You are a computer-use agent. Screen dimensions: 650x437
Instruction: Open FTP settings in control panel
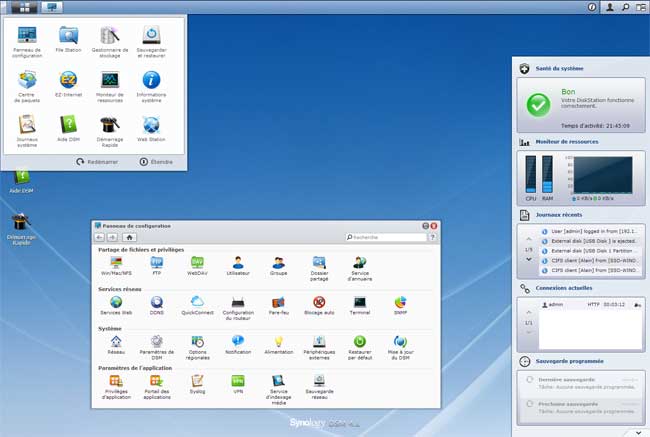click(157, 266)
